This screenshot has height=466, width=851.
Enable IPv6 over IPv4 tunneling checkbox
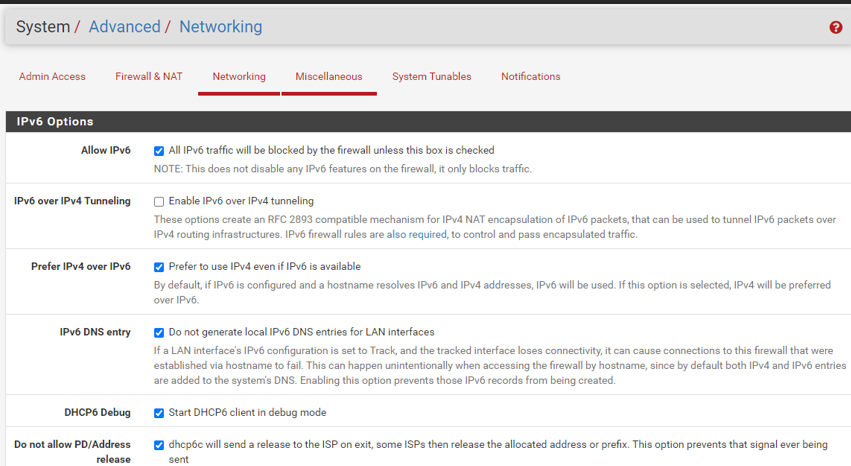(158, 202)
